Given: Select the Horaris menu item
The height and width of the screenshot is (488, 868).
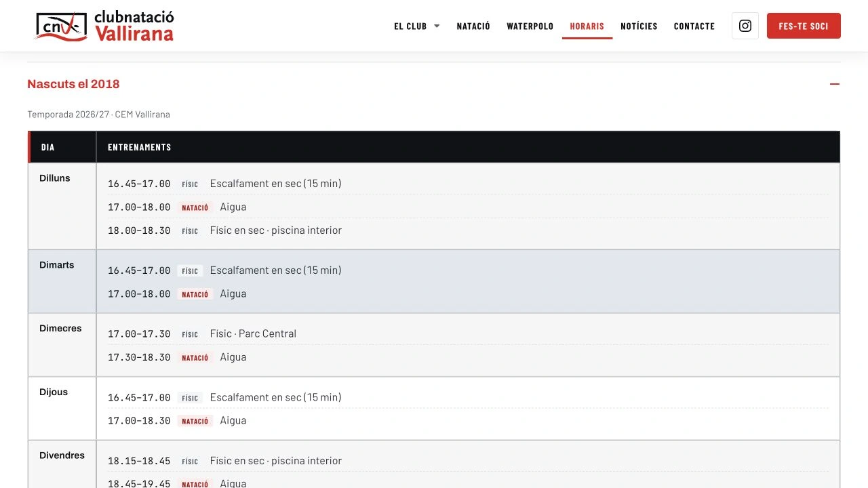Looking at the screenshot, I should 587,26.
